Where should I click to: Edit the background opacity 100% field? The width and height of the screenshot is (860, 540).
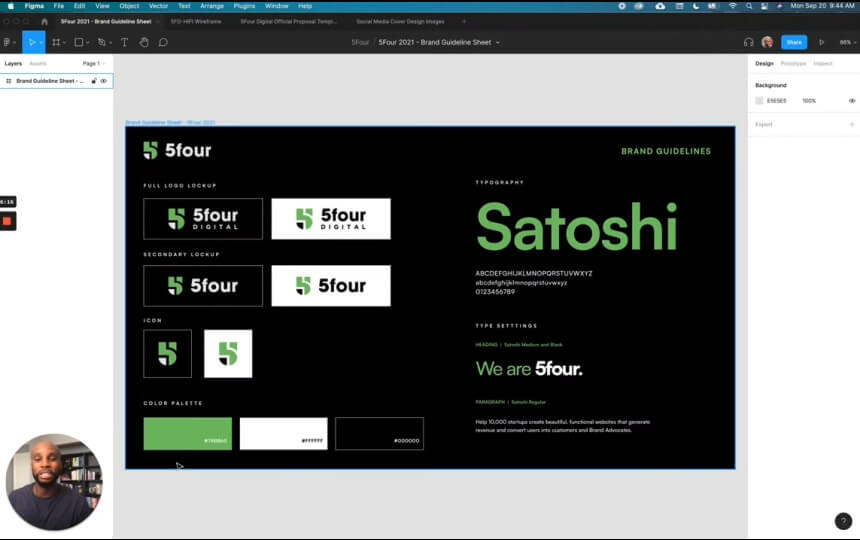[x=809, y=101]
